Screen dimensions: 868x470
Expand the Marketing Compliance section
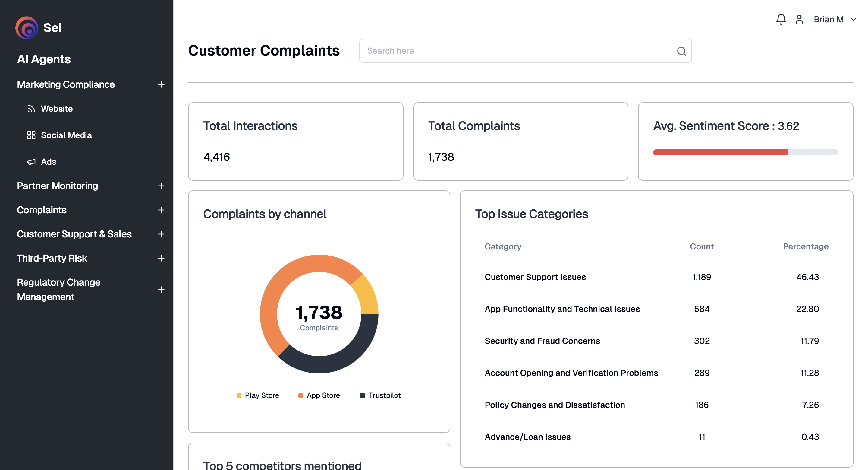161,84
